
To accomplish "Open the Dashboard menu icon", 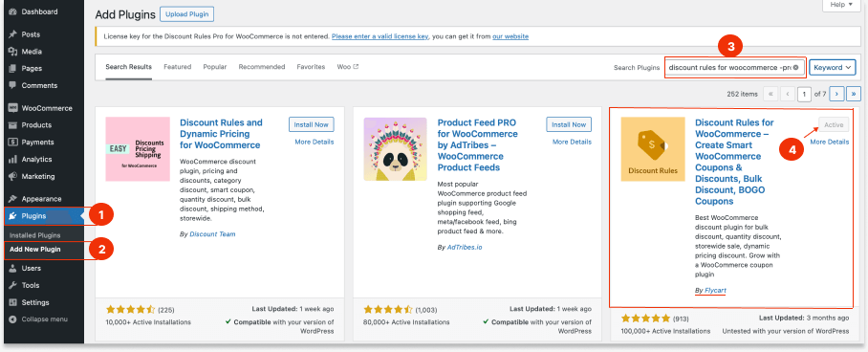I will [x=12, y=11].
